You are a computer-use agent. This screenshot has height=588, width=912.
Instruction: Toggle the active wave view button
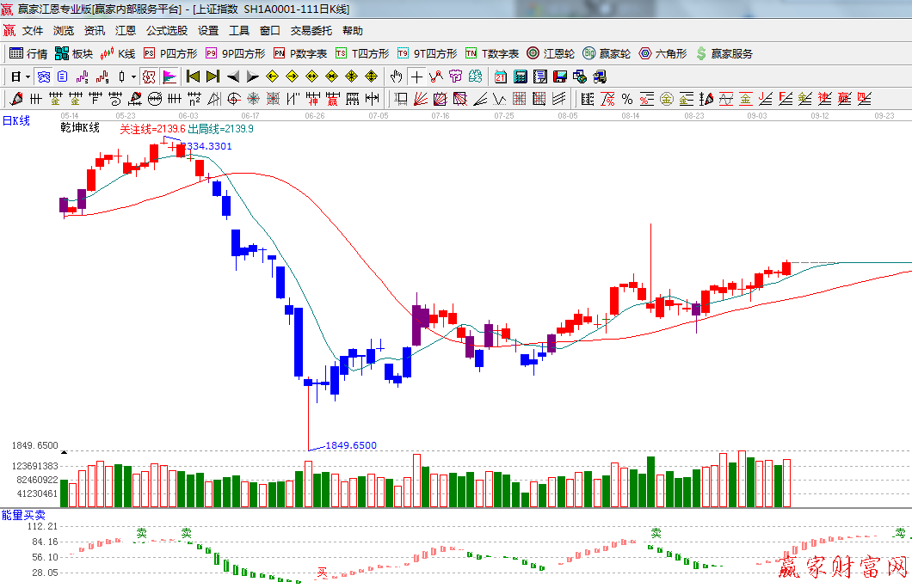point(43,77)
